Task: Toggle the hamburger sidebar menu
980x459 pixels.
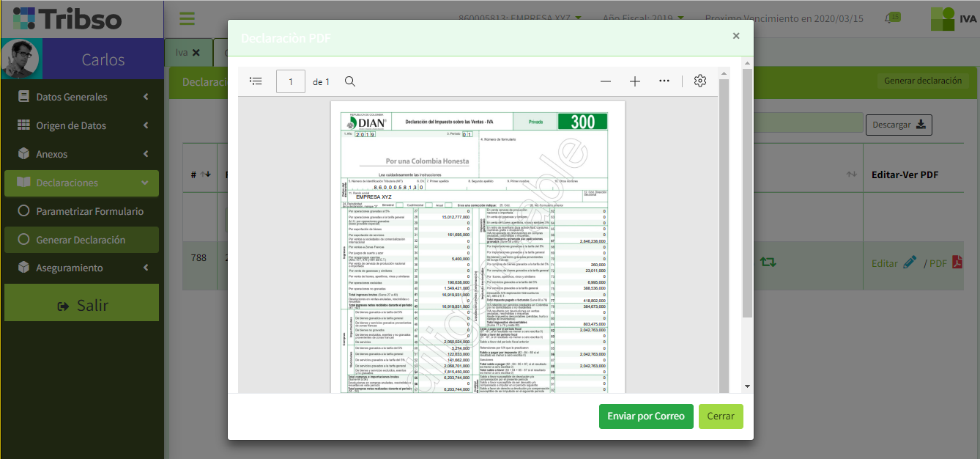Action: tap(187, 18)
